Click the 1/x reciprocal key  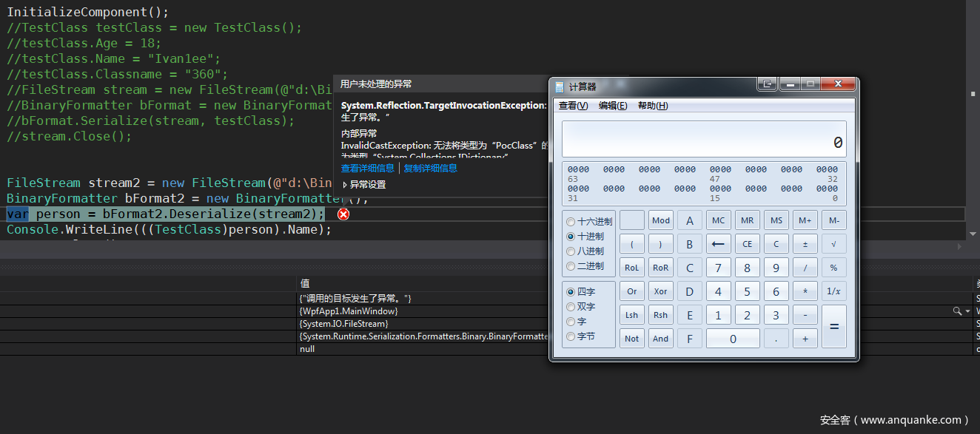[833, 291]
